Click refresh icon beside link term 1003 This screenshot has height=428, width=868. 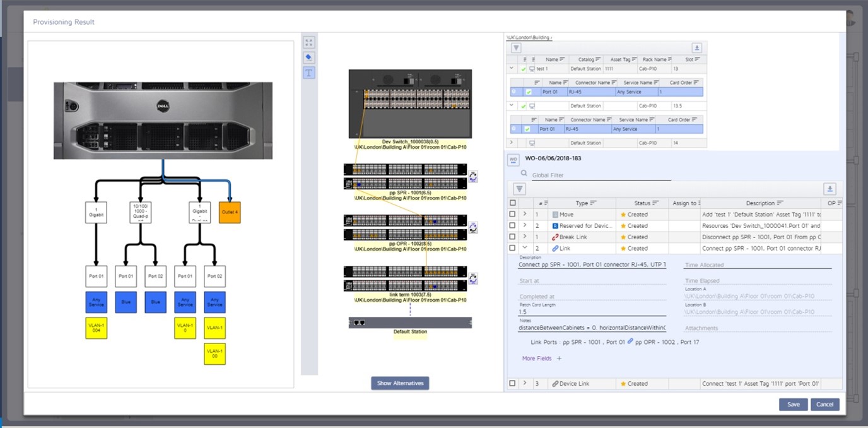click(x=473, y=278)
